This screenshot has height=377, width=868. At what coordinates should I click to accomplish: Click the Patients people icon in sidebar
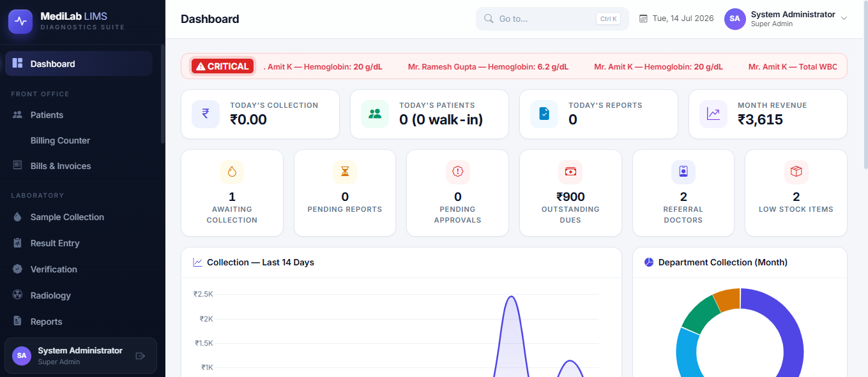tap(18, 115)
